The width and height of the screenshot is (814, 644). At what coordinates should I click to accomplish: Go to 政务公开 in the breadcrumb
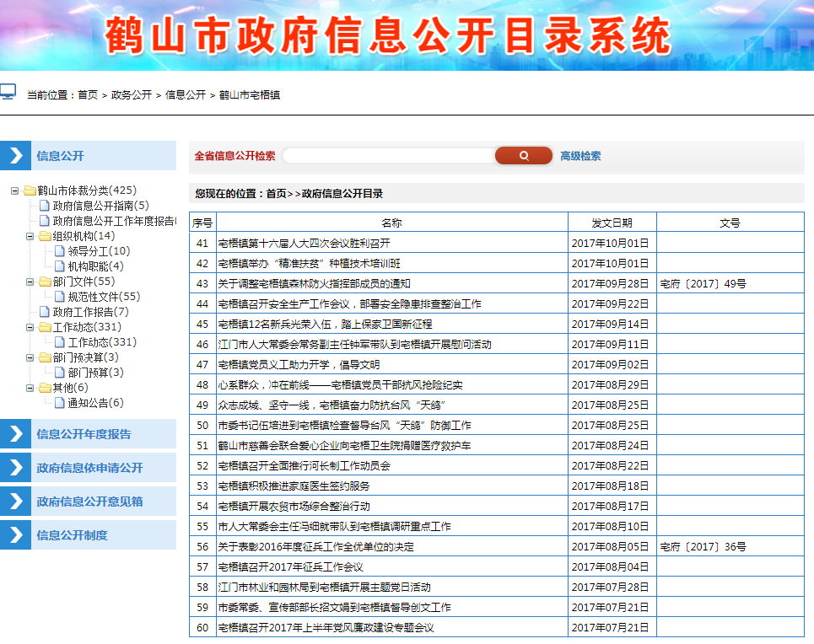[x=132, y=95]
